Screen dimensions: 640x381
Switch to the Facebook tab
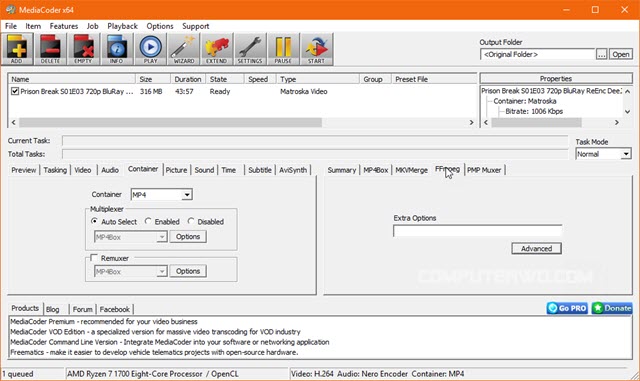115,309
